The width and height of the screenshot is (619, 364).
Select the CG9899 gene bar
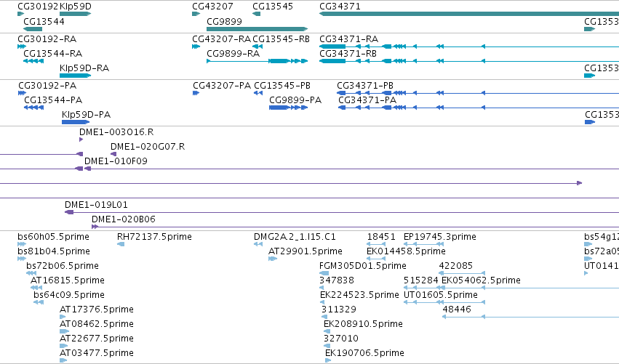257,29
